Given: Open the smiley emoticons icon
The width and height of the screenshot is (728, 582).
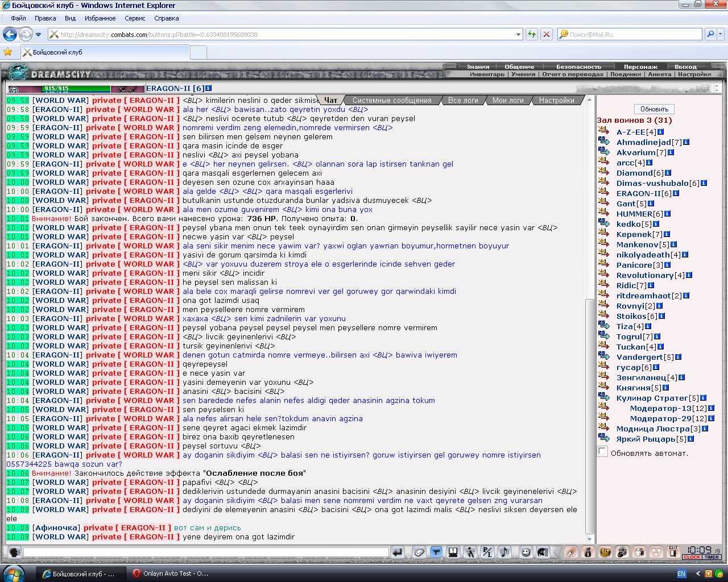Looking at the screenshot, I should 526,552.
